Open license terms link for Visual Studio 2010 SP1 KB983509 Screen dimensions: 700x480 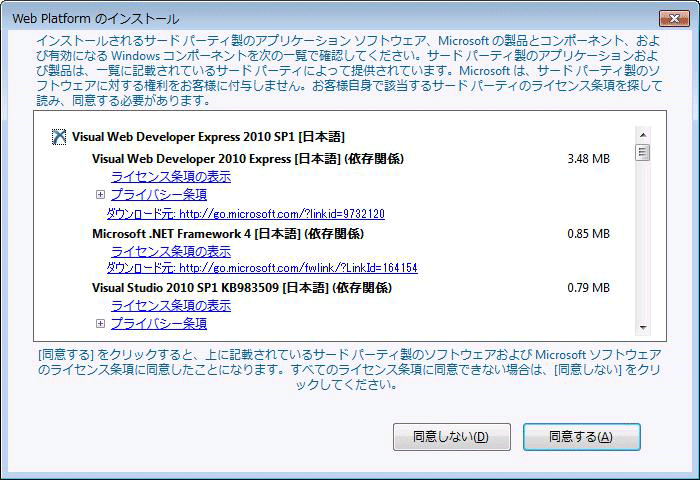pos(171,306)
